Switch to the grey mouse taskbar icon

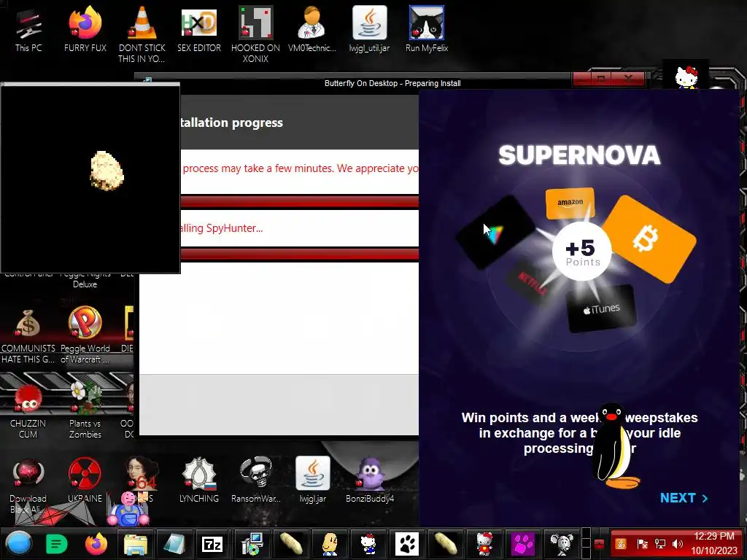(x=561, y=543)
